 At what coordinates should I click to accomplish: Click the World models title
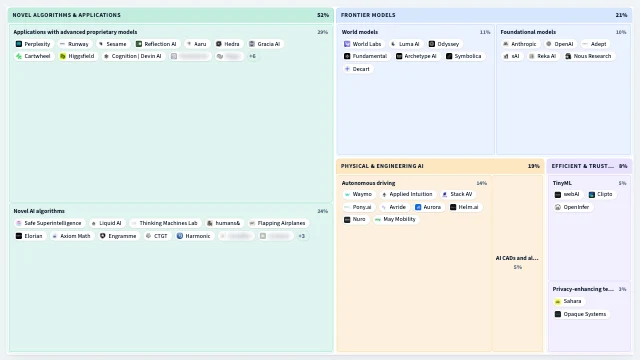360,32
